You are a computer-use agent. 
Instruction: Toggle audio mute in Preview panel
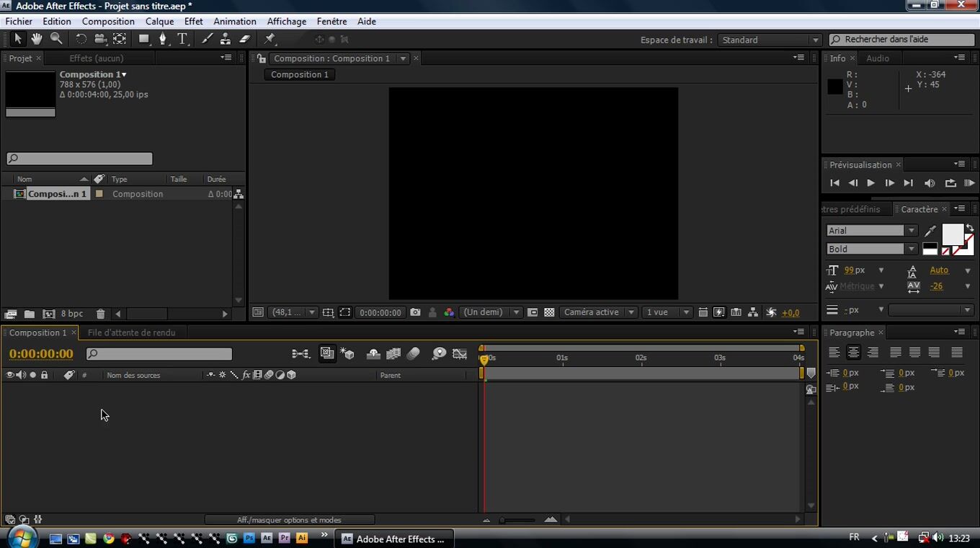(x=930, y=183)
